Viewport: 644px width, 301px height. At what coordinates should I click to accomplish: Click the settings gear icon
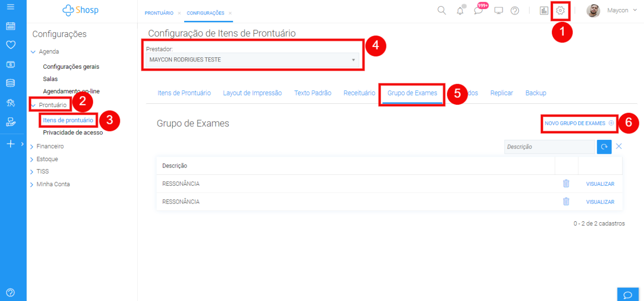pos(560,10)
